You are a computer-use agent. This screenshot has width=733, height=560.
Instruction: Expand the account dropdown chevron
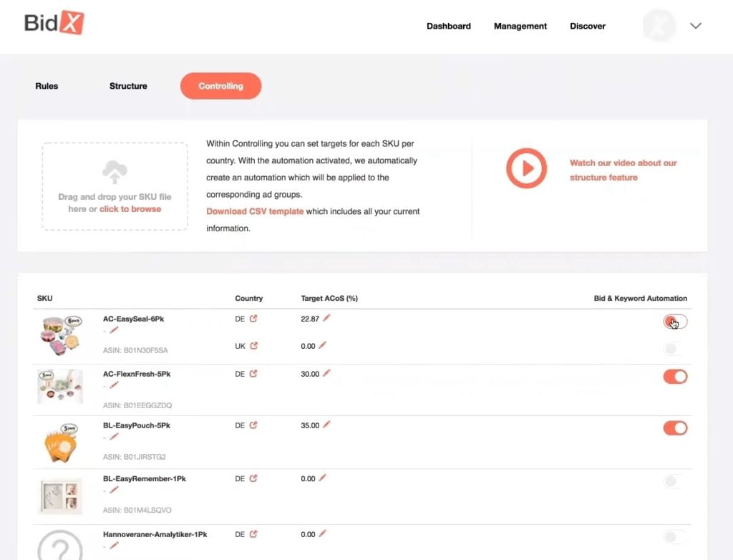[x=696, y=26]
